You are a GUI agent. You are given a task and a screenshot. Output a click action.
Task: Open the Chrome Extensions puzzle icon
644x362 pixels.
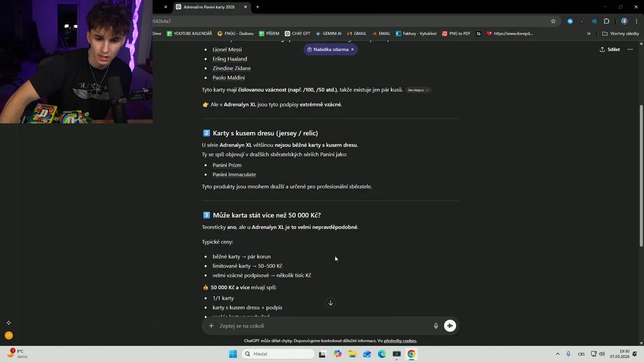(606, 21)
